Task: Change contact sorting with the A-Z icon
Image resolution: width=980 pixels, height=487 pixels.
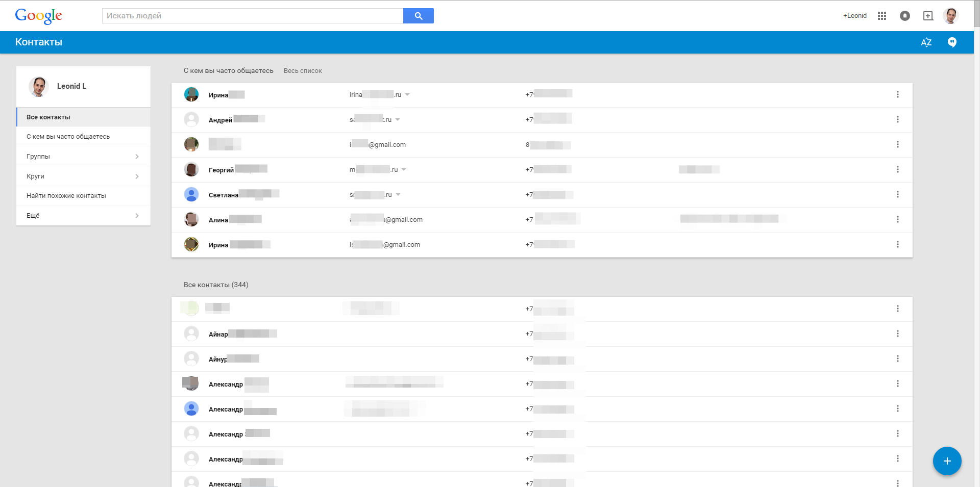Action: coord(926,42)
